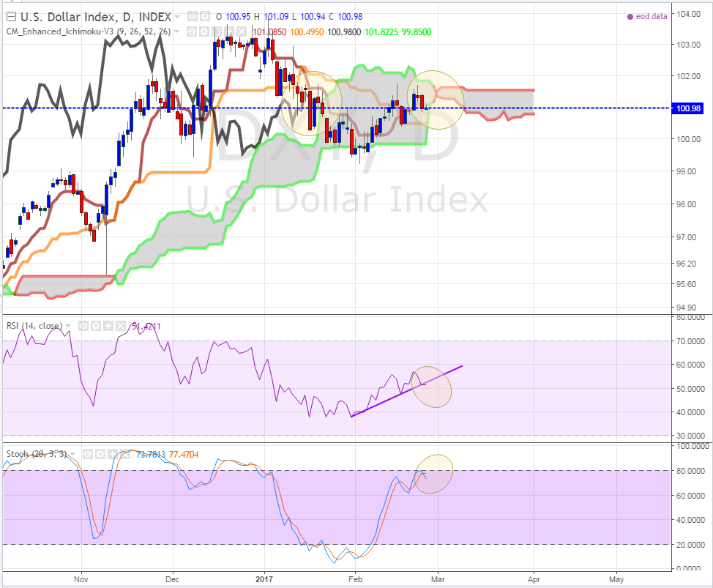Click plus icon in RSI indicator controls
Image resolution: width=713 pixels, height=588 pixels.
[x=108, y=326]
